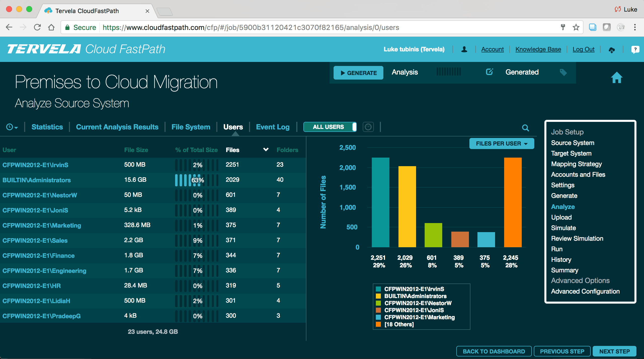Open the Knowledge Base link
Viewport: 644px width, 359px height.
pos(538,49)
